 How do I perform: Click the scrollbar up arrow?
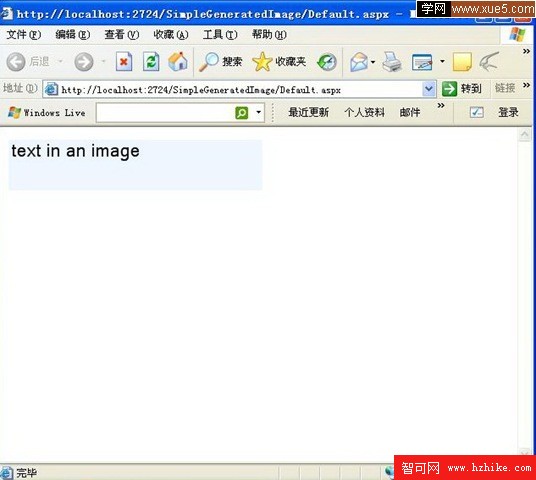pos(524,135)
